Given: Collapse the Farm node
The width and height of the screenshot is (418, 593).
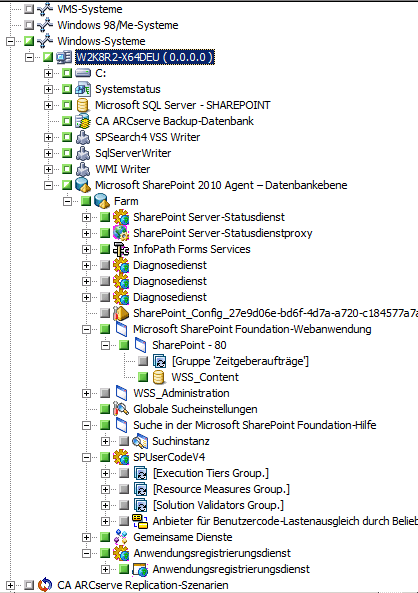Looking at the screenshot, I should pyautogui.click(x=67, y=201).
